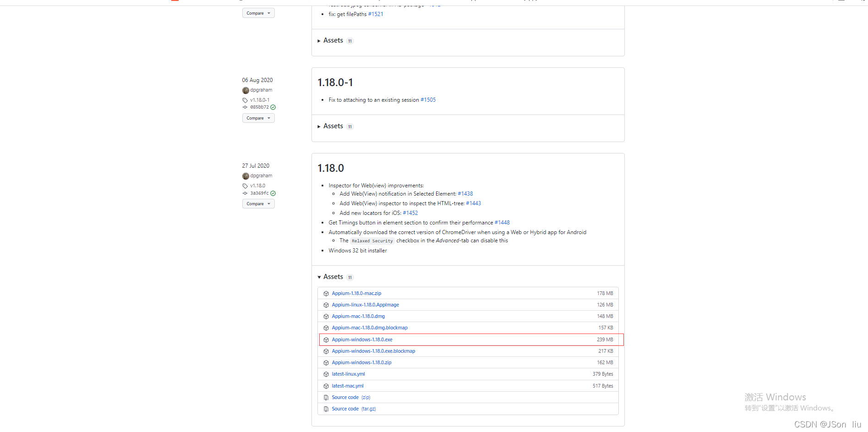Open dpgraham profile under 27 Jul 2020
The width and height of the screenshot is (868, 432).
click(x=261, y=176)
